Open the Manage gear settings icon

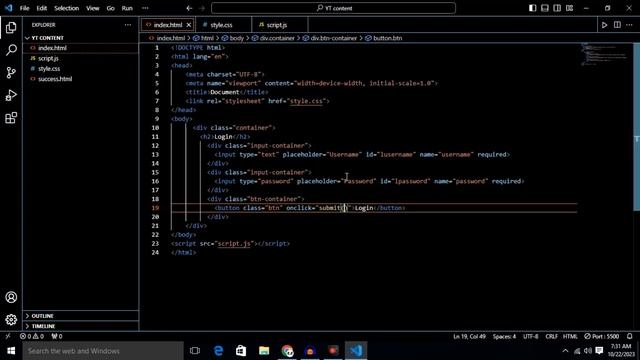[11, 320]
